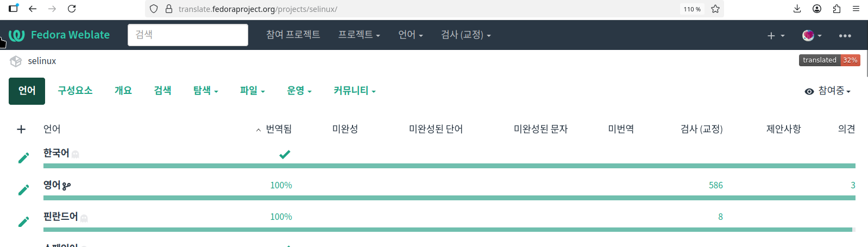Screen dimensions: 868x247
Task: Click the plus icon to add language
Action: [21, 129]
